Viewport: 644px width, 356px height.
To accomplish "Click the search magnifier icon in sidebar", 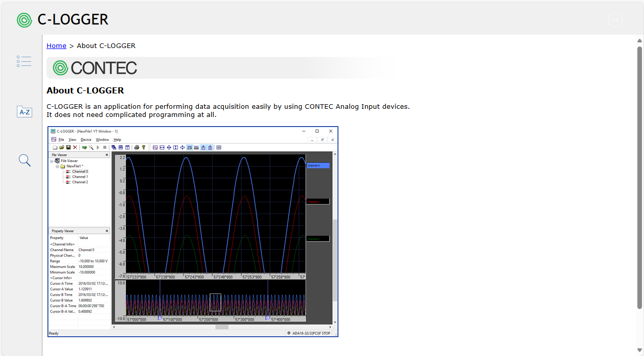I will [x=24, y=160].
